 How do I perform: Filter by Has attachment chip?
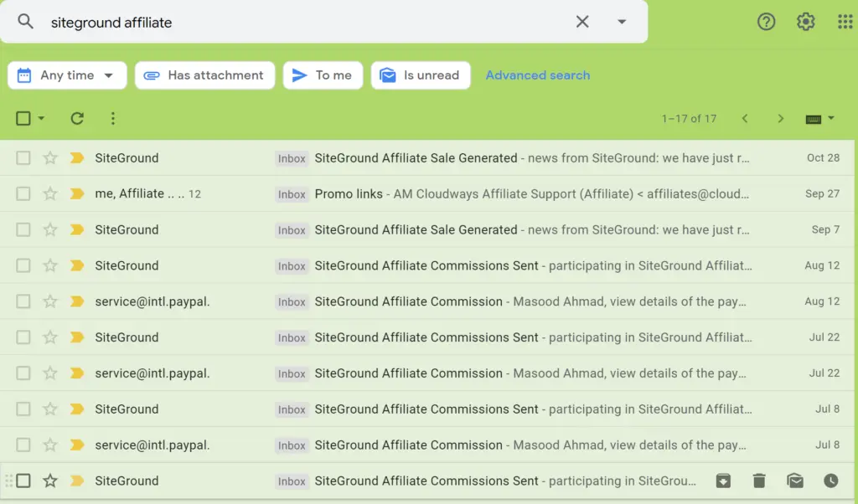point(204,75)
